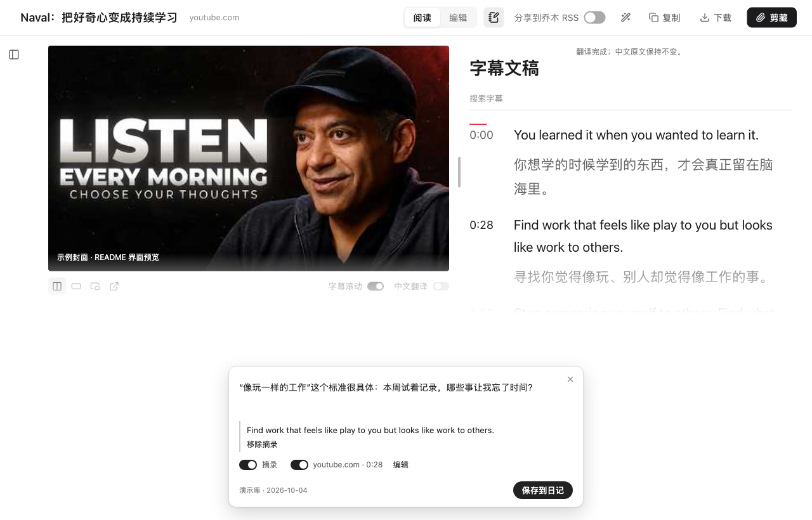Click subtitle "You learned it when you wanted"
The width and height of the screenshot is (812, 520).
pyautogui.click(x=636, y=135)
